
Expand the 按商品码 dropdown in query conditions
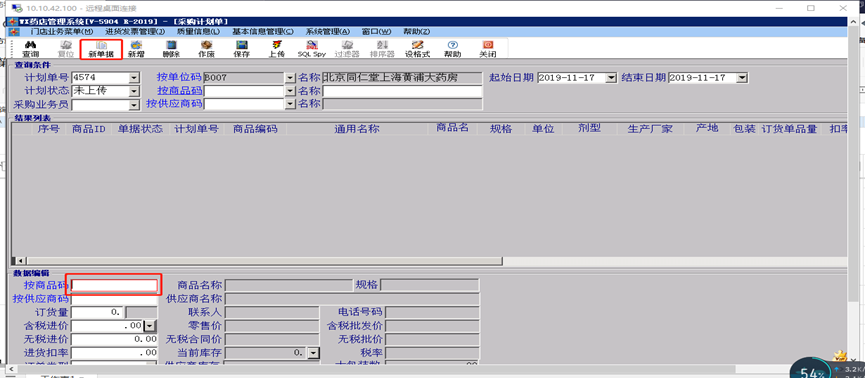click(x=290, y=91)
